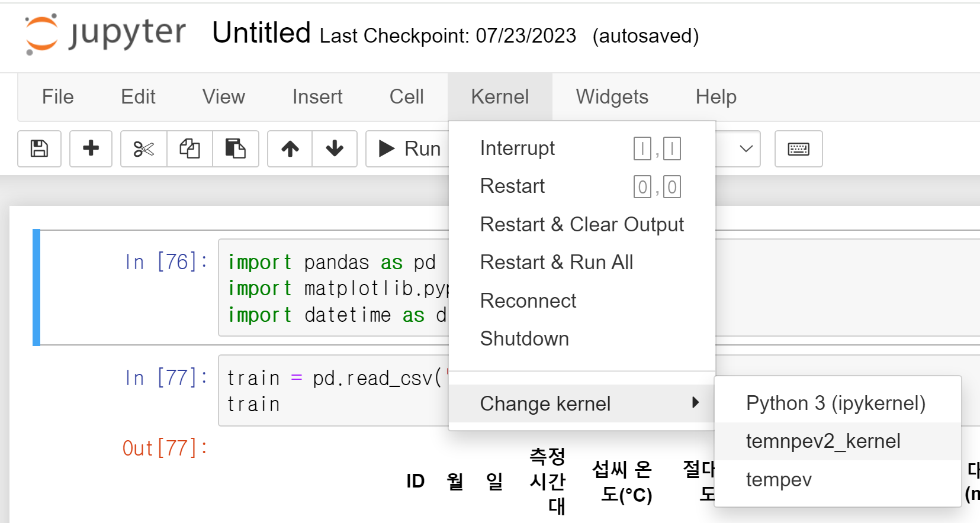
Task: Click Last Checkpoint 07/23/2023 text
Action: point(448,35)
